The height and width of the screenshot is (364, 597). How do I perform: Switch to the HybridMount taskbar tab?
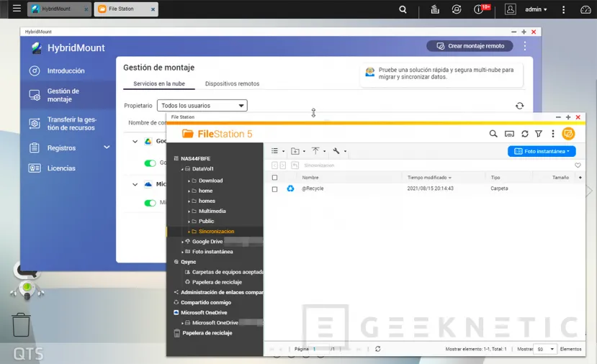[x=59, y=9]
